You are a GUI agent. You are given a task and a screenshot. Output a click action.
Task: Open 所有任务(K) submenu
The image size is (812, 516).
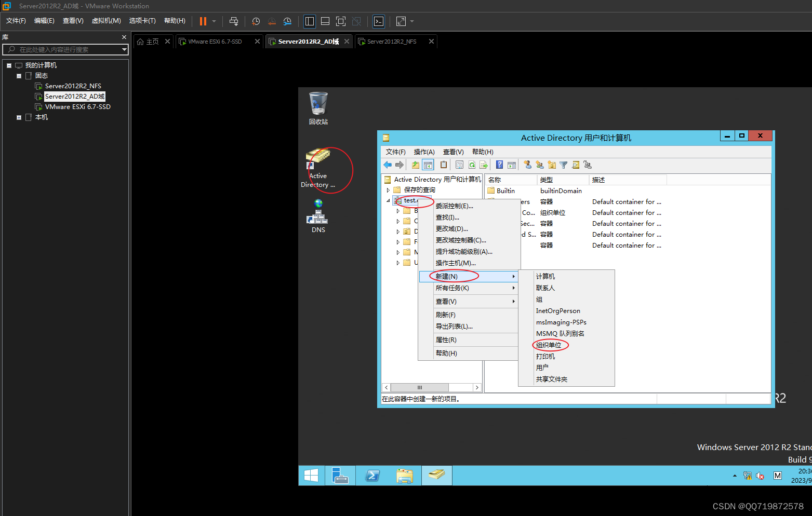tap(469, 288)
